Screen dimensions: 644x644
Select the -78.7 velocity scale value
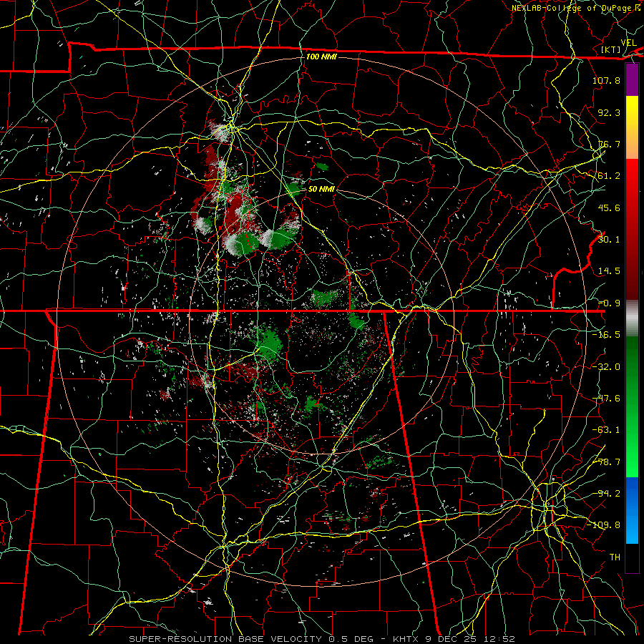point(606,462)
